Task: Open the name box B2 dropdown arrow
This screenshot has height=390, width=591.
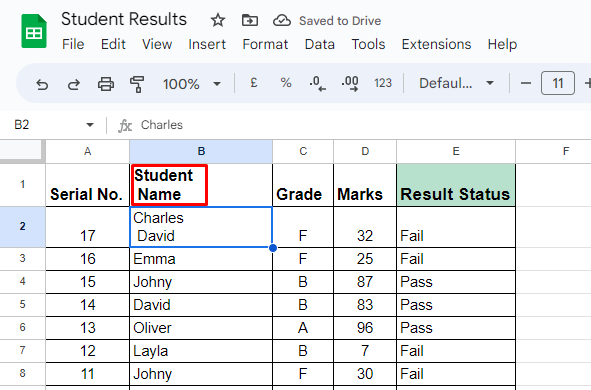Action: 90,125
